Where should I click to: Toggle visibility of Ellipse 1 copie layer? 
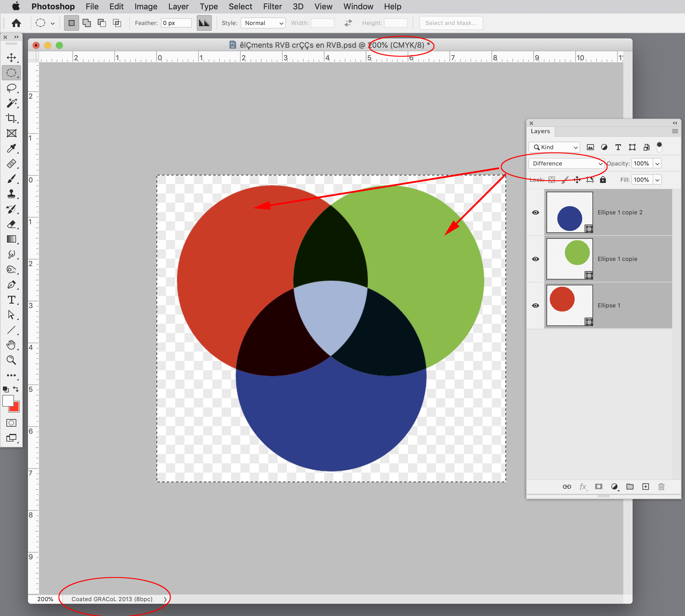[x=535, y=259]
